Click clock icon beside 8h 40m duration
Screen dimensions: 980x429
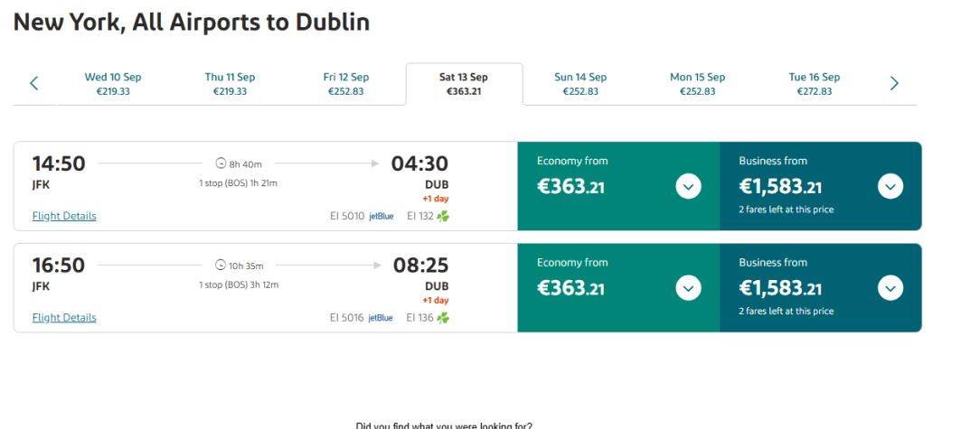pos(221,163)
